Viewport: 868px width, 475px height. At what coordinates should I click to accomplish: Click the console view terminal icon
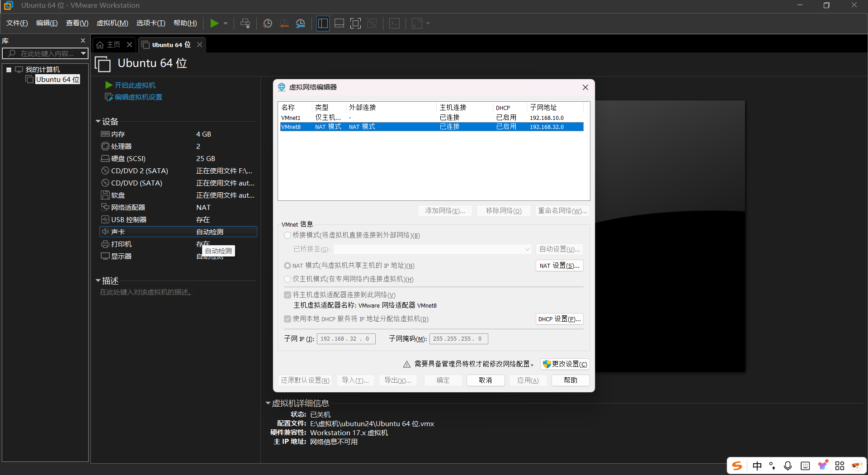point(395,24)
